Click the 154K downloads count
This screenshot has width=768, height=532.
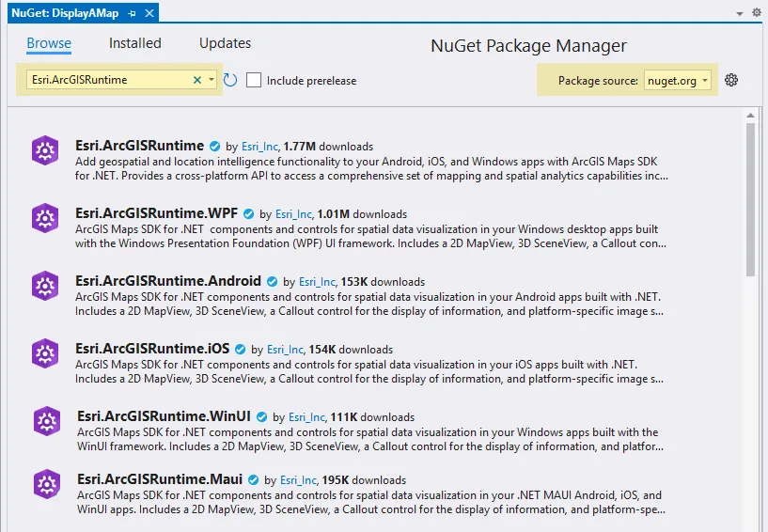(x=351, y=350)
